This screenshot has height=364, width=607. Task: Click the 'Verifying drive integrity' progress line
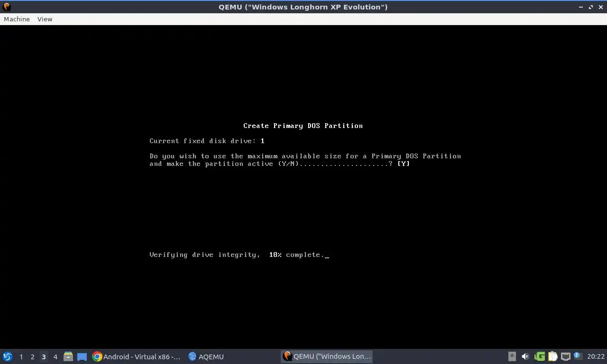pos(239,255)
